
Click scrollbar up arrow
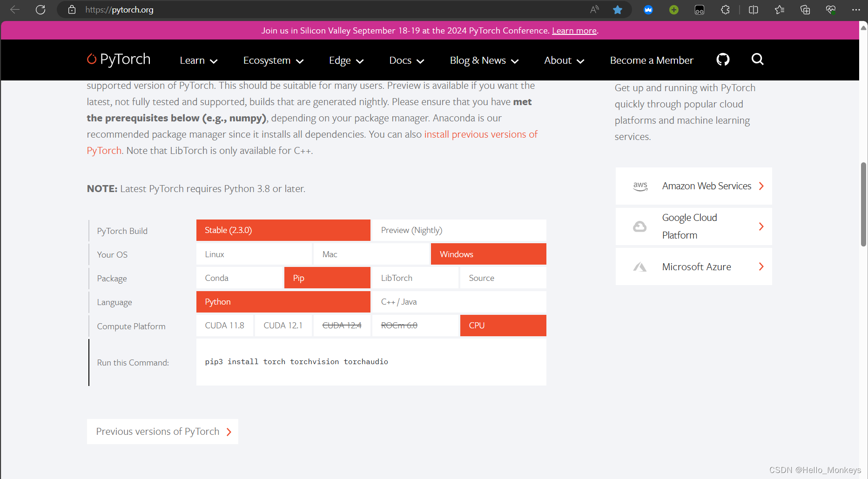pyautogui.click(x=863, y=27)
